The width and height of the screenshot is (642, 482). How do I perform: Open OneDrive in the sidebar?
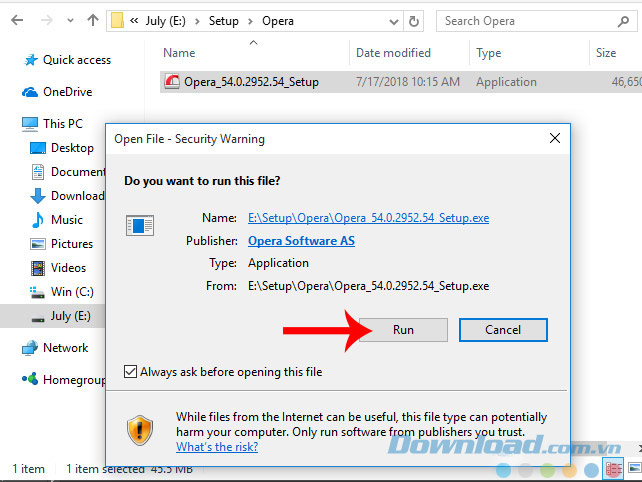68,92
